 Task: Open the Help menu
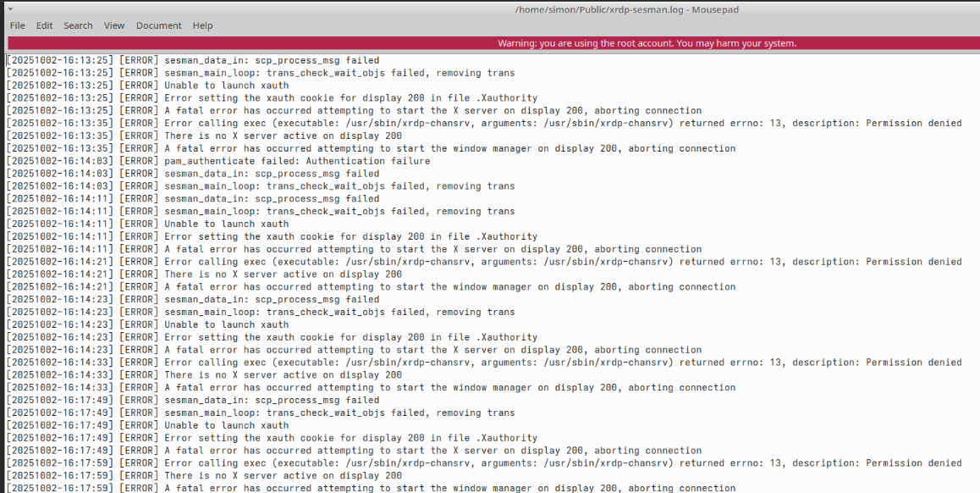(x=202, y=25)
